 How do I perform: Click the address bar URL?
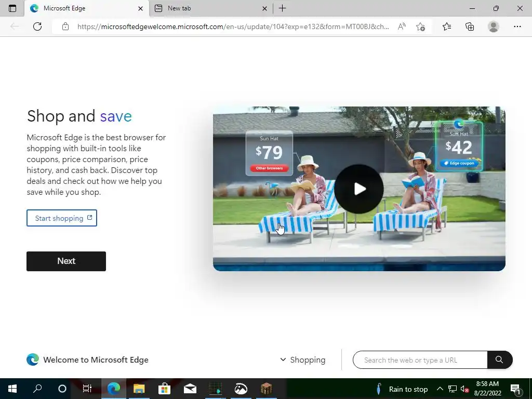click(x=233, y=26)
